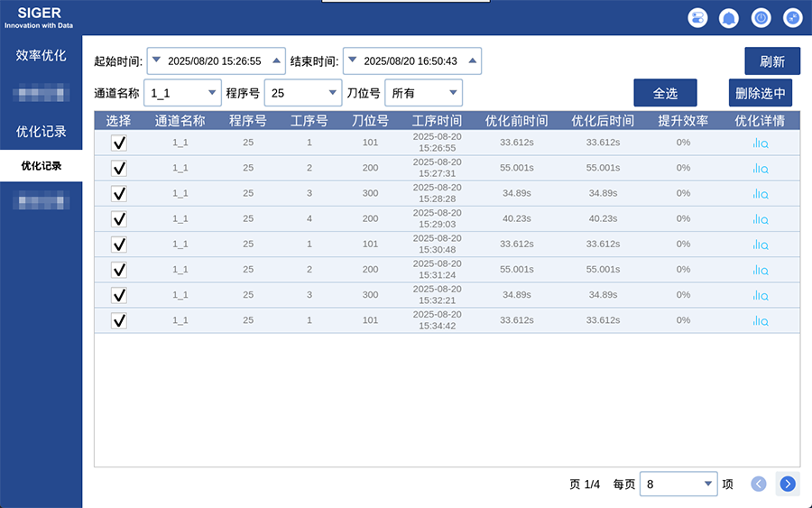Open the 效率优化 sidebar menu

[x=41, y=55]
